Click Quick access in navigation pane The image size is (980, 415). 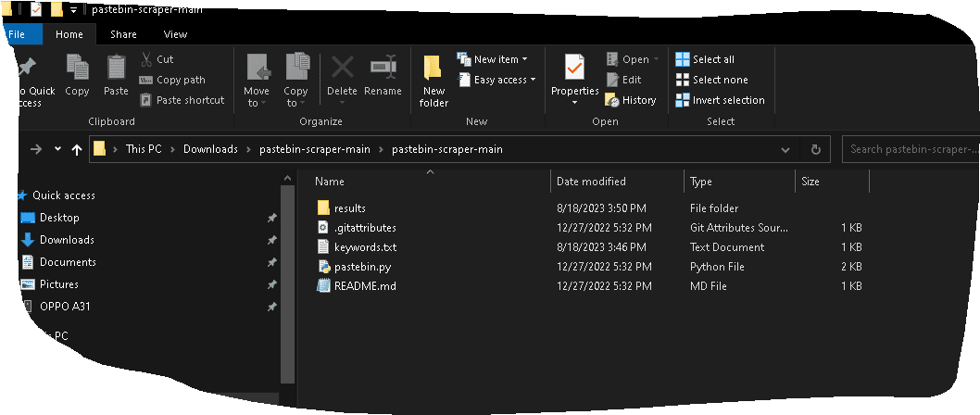point(64,195)
